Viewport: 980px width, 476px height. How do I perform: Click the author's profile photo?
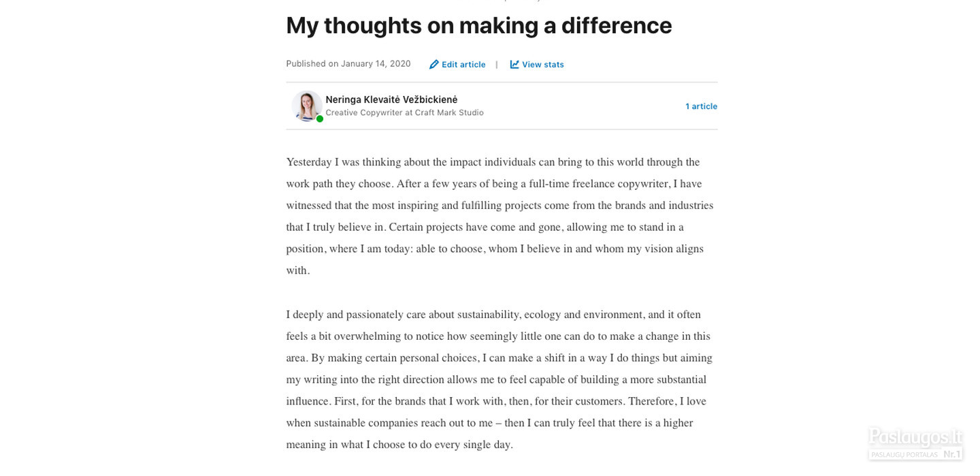click(307, 106)
